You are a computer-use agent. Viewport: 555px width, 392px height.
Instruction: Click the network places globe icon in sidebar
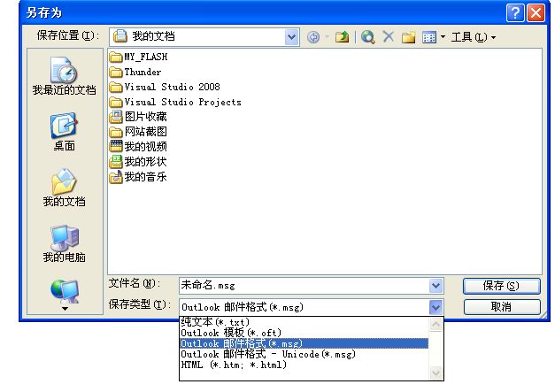65,291
